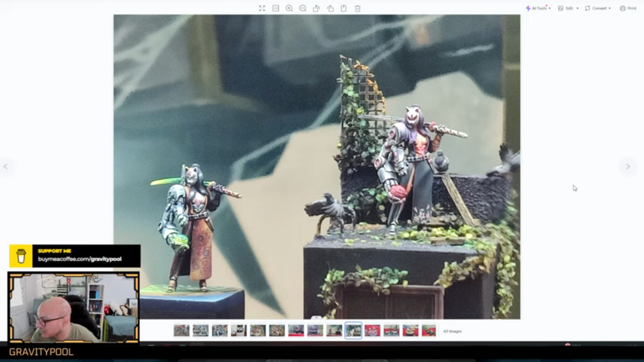
Task: Zoom out of the image
Action: (x=303, y=9)
